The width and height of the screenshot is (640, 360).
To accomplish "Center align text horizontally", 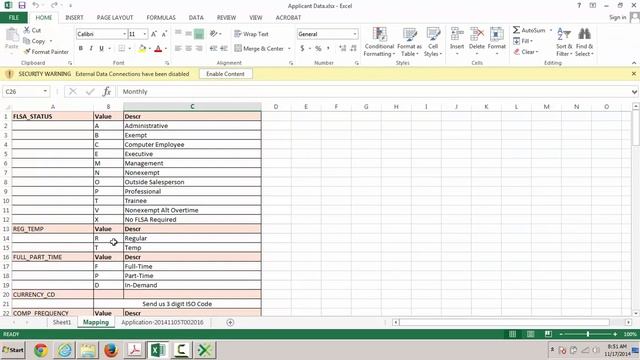I will pos(189,48).
